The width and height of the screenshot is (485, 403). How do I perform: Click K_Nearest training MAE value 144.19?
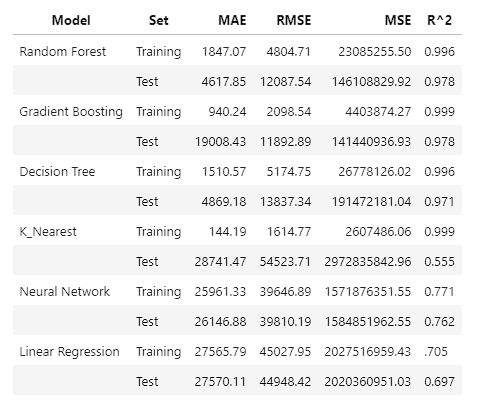[228, 232]
